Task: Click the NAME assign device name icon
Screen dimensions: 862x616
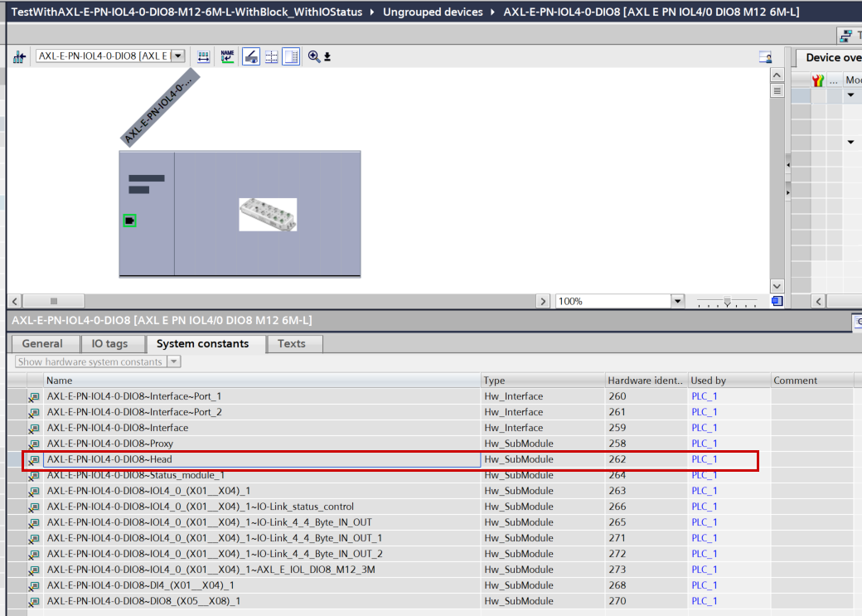Action: point(227,56)
